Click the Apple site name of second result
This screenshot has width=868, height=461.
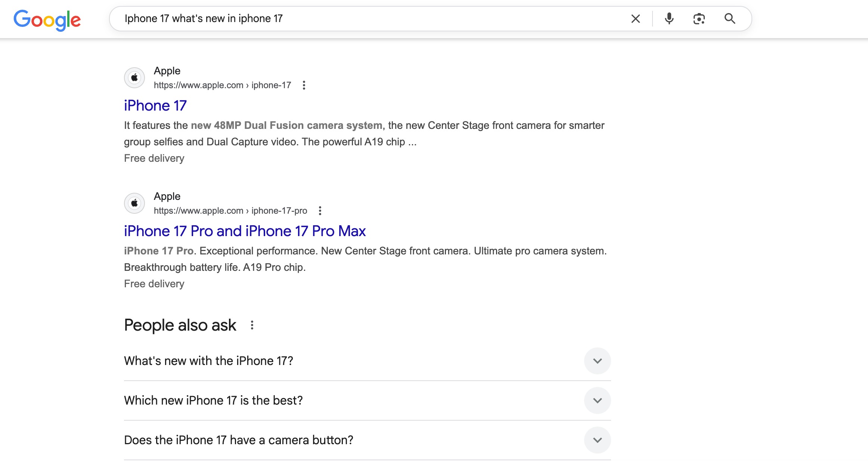click(167, 196)
